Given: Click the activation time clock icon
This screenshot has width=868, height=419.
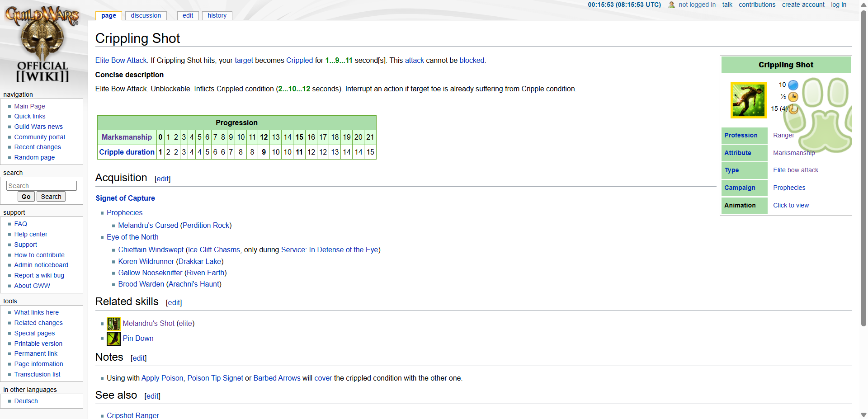Looking at the screenshot, I should click(793, 97).
